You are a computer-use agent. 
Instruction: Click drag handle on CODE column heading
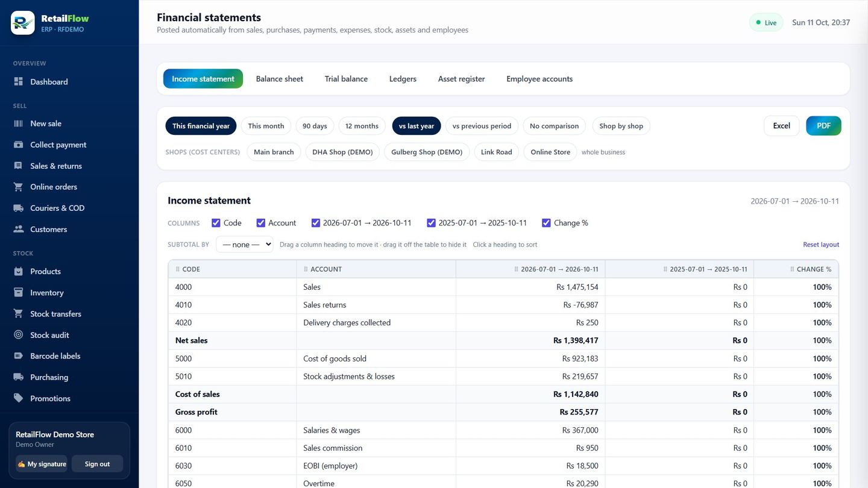(x=177, y=269)
